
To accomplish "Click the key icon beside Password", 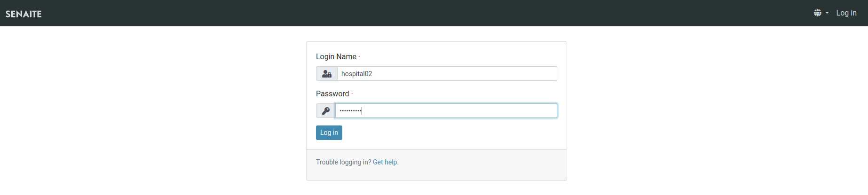I will (x=325, y=111).
